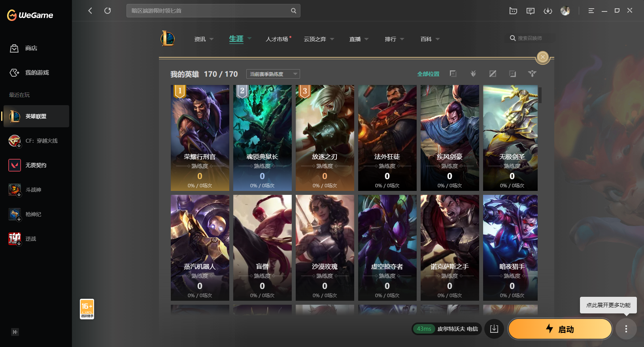Open the 荣耀行刑官 hero card
Viewport: 644px width, 347px height.
(200, 138)
